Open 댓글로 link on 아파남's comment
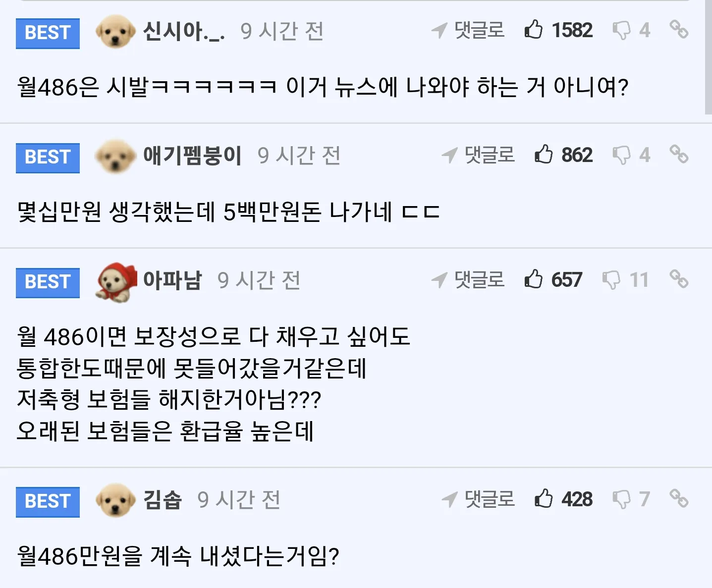The image size is (712, 588). (x=478, y=280)
